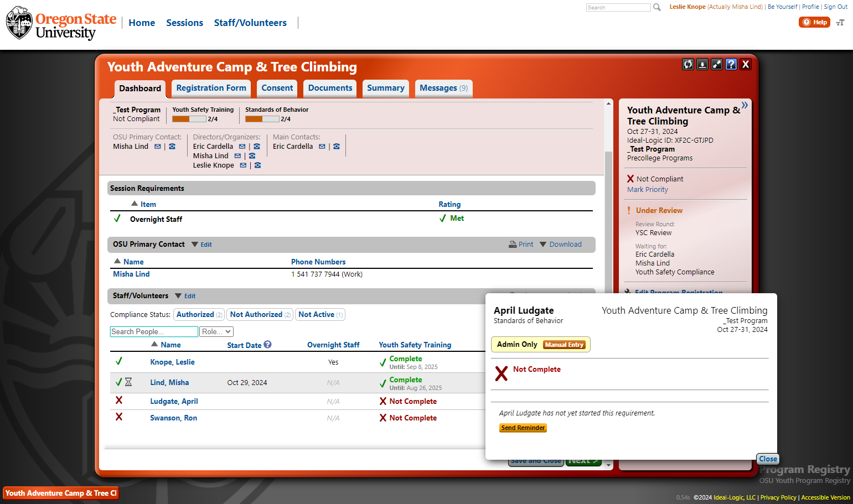Open the Role filter dropdown
The height and width of the screenshot is (504, 853).
(216, 331)
